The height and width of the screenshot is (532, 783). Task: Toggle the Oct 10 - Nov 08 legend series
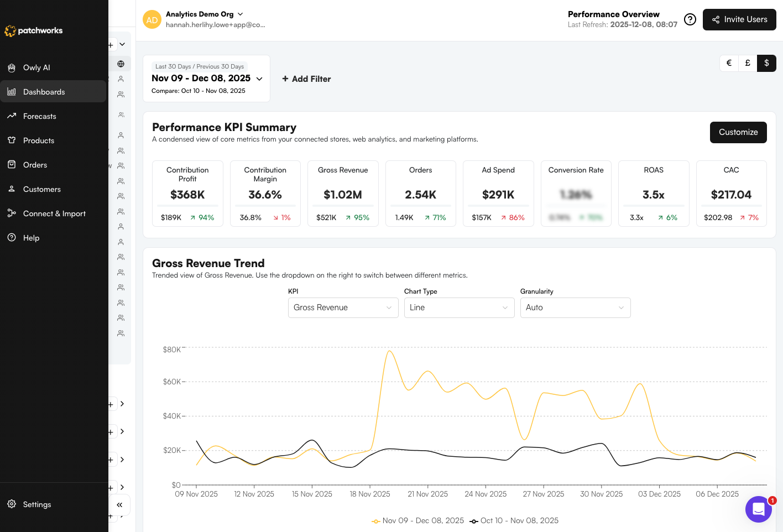(x=514, y=520)
